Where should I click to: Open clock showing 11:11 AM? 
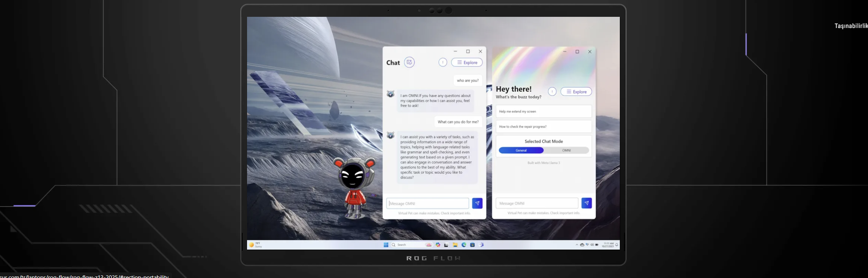[608, 245]
